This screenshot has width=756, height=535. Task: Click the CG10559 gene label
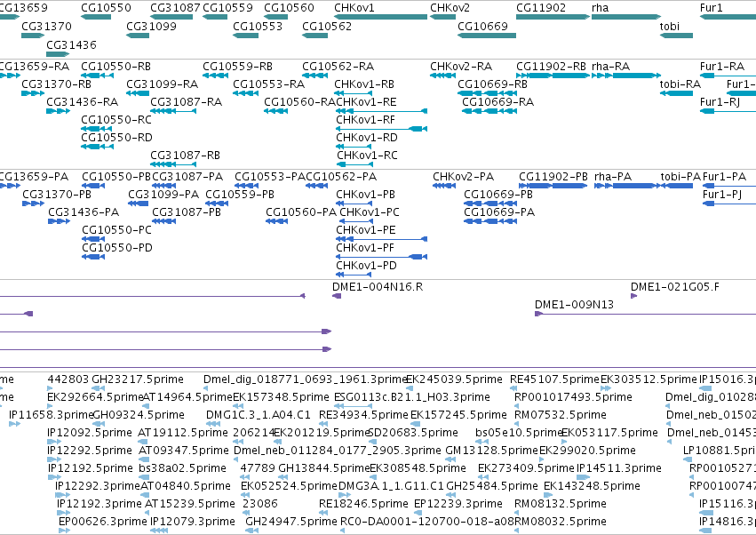pyautogui.click(x=227, y=8)
